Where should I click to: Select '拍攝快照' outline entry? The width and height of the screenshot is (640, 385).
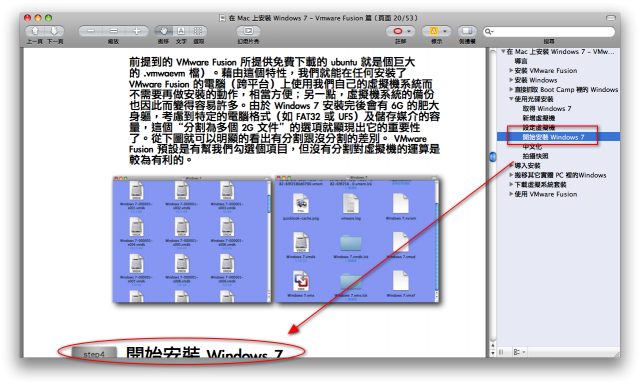pyautogui.click(x=536, y=156)
